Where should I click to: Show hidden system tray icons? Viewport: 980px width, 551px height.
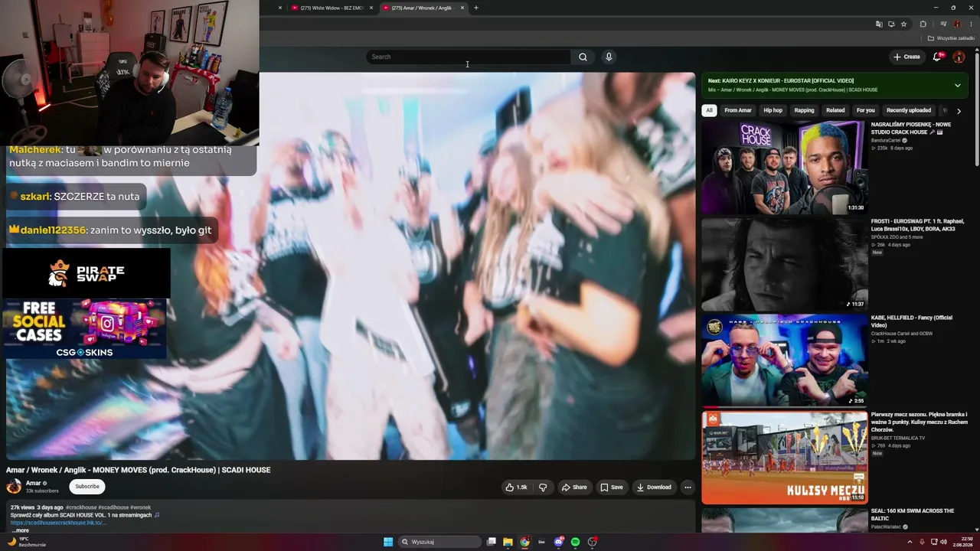tap(910, 542)
